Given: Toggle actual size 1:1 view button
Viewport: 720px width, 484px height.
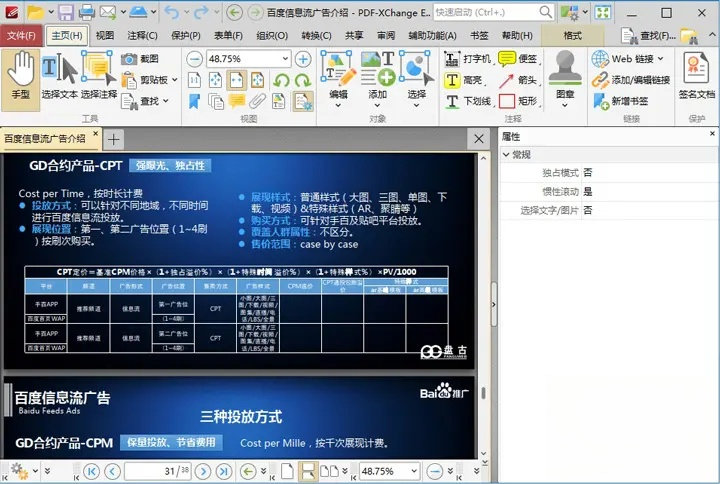Looking at the screenshot, I should (194, 80).
